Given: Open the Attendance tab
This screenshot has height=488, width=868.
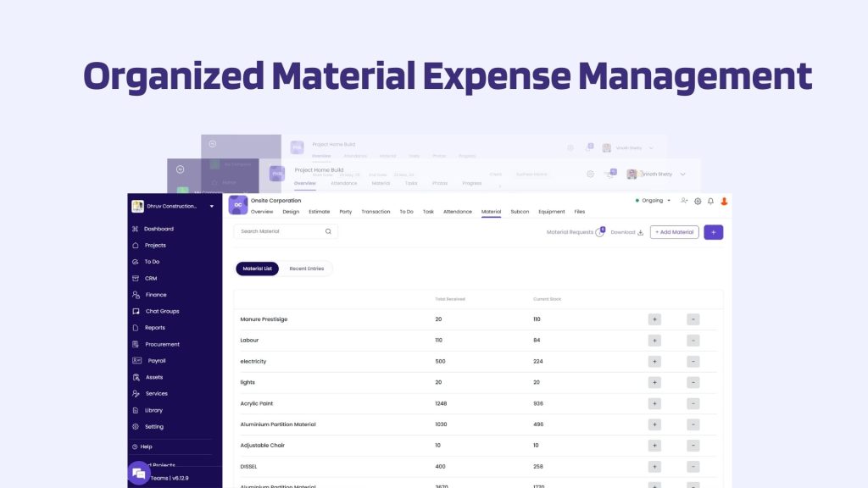Looking at the screenshot, I should click(x=457, y=212).
